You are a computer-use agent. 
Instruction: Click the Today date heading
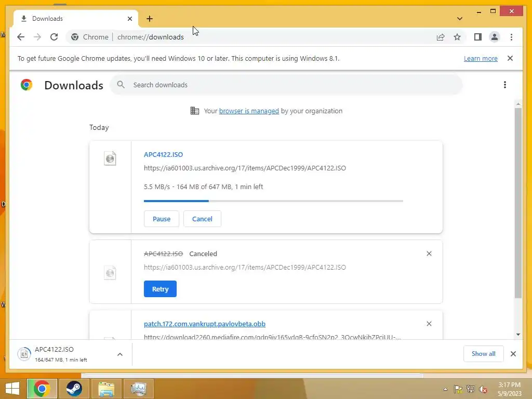tap(99, 128)
